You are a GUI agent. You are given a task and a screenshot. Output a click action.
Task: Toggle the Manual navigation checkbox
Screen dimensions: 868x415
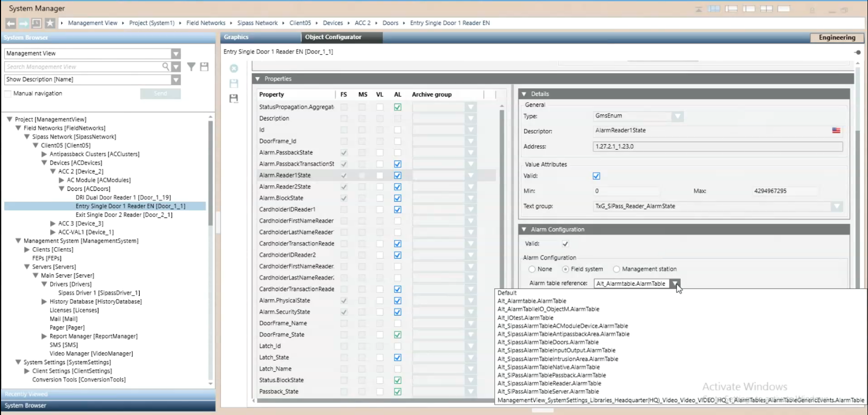8,93
